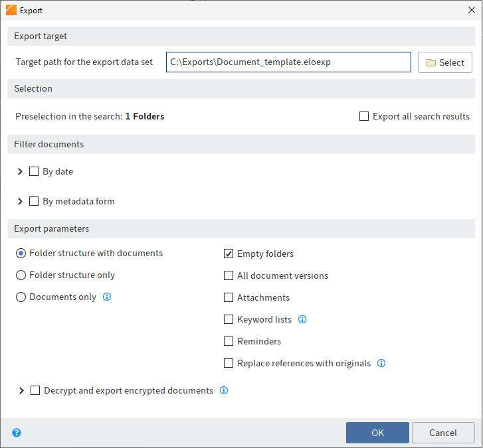The image size is (483, 448).
Task: Click the target path input field
Action: click(x=288, y=62)
